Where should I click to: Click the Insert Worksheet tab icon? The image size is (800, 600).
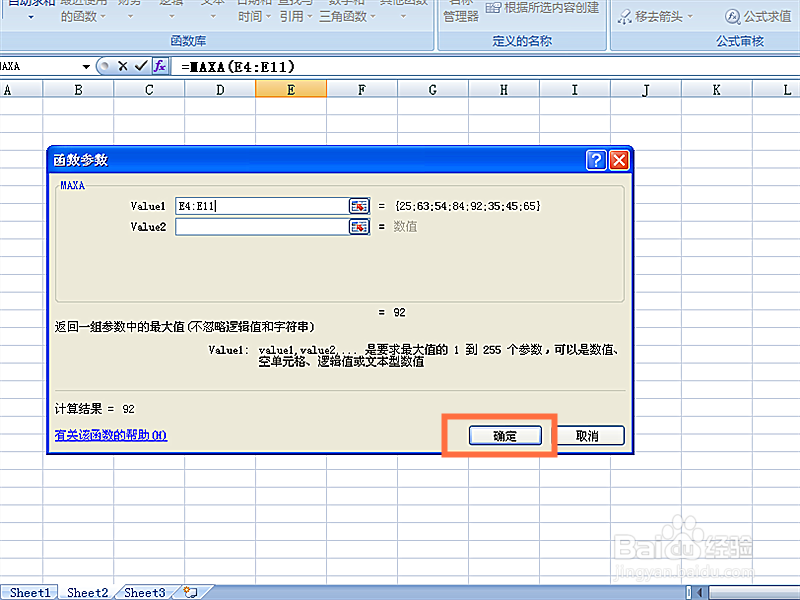[x=191, y=592]
